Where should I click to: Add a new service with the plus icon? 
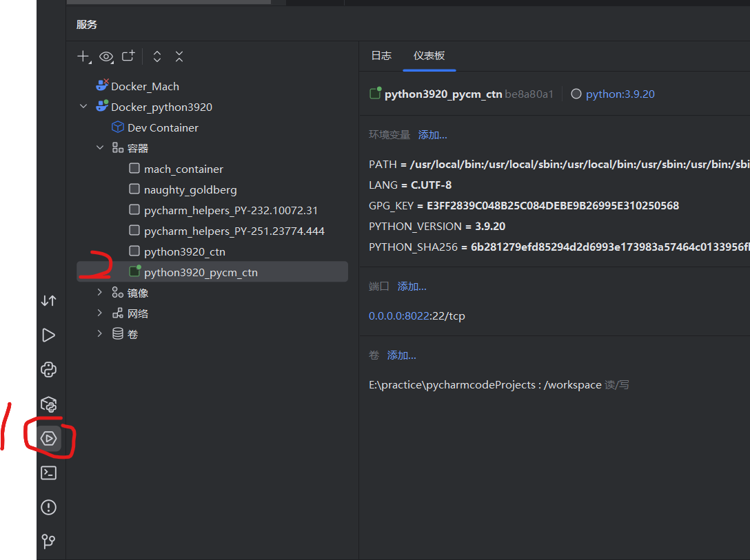(x=82, y=56)
